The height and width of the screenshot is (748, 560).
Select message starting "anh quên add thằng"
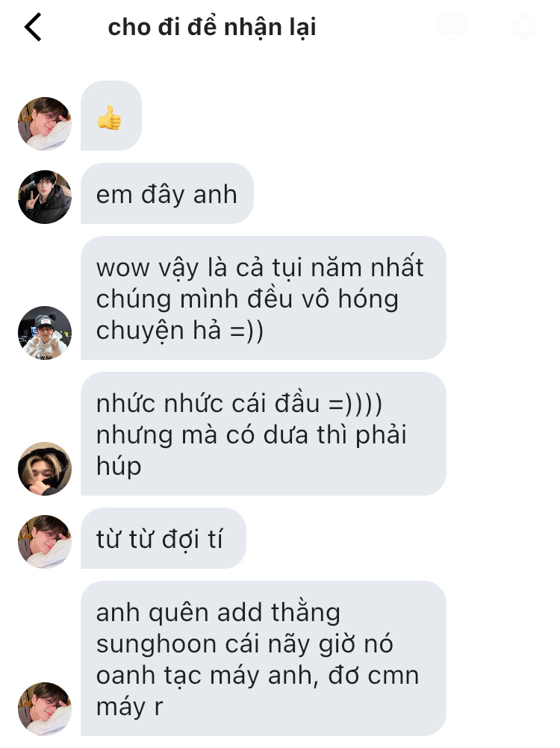[x=264, y=658]
